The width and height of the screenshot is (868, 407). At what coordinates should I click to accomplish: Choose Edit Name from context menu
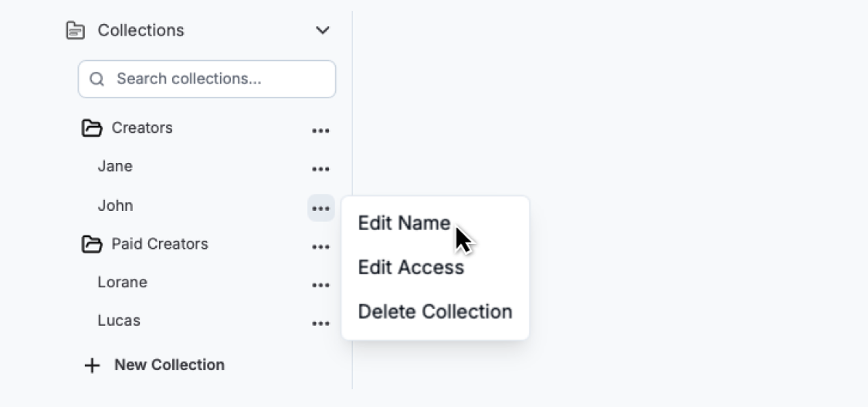pos(404,223)
